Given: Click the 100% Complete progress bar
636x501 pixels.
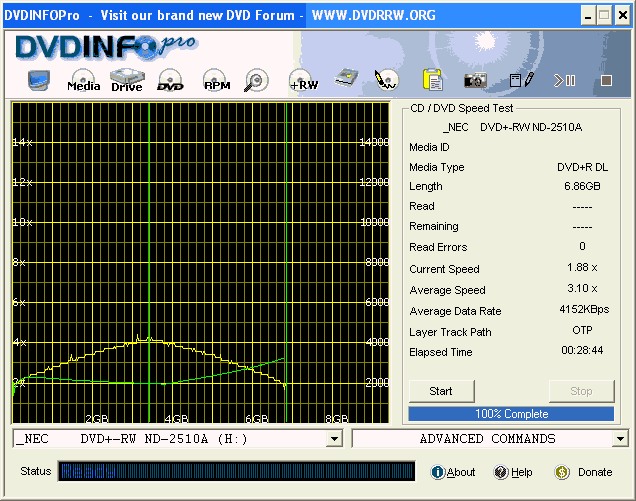Looking at the screenshot, I should coord(511,413).
